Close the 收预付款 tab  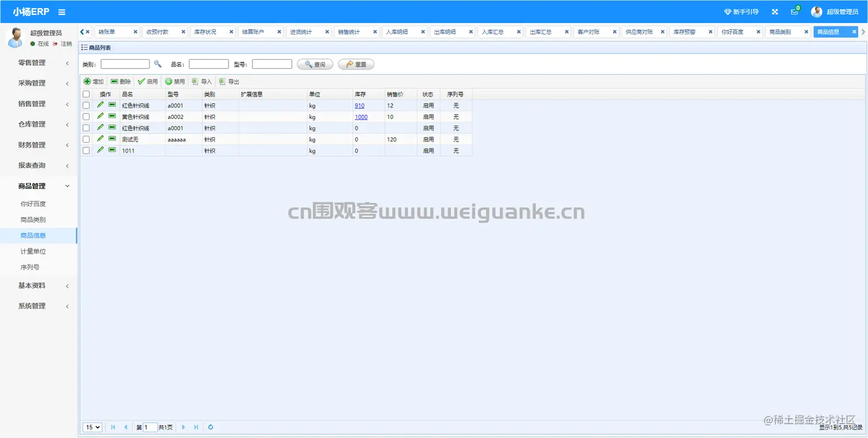tap(183, 32)
